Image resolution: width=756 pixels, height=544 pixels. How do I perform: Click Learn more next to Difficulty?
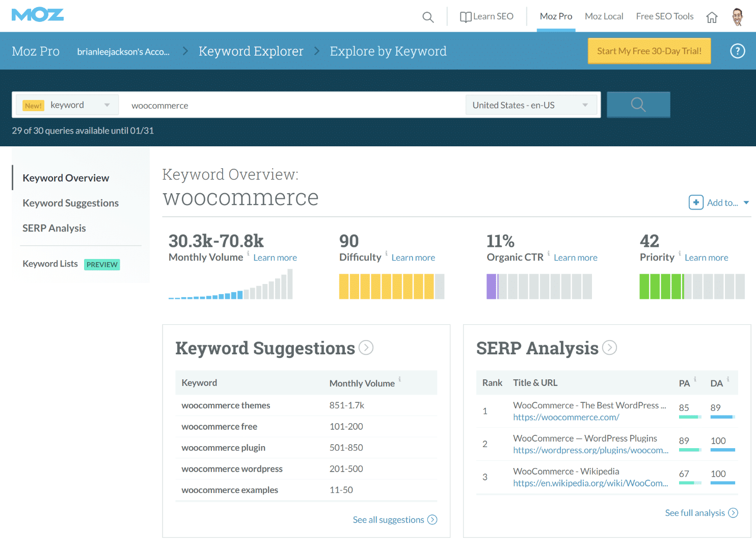point(413,257)
